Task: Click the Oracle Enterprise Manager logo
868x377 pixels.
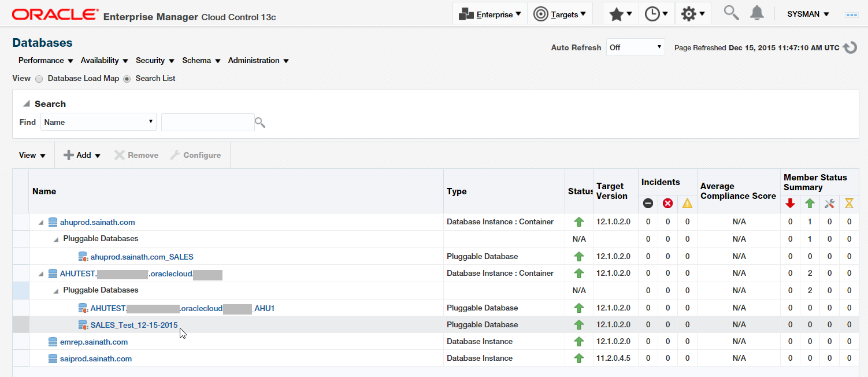Action: (x=144, y=15)
